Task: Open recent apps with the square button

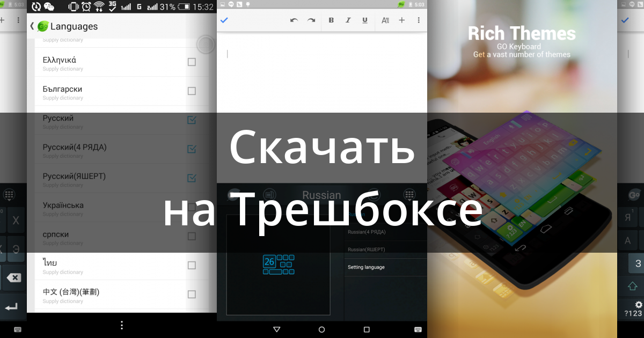Action: 367,329
